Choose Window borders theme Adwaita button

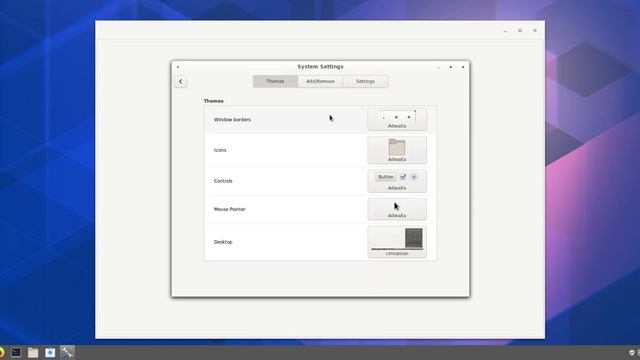(397, 120)
